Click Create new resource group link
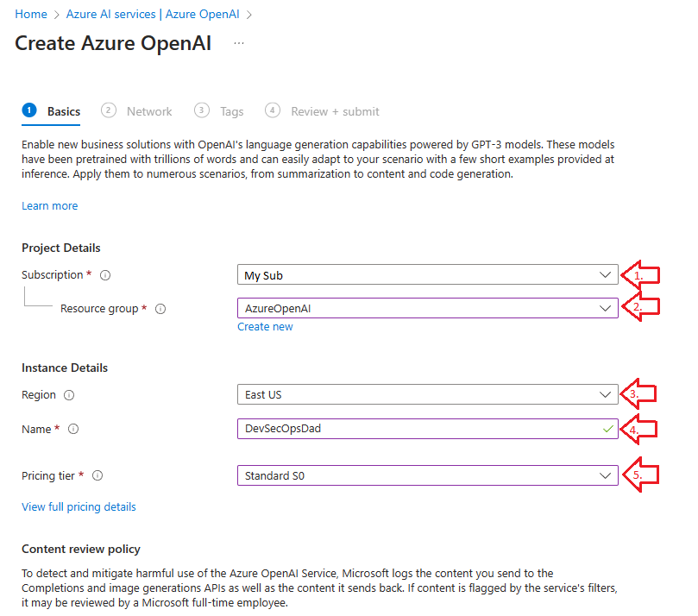 point(265,327)
